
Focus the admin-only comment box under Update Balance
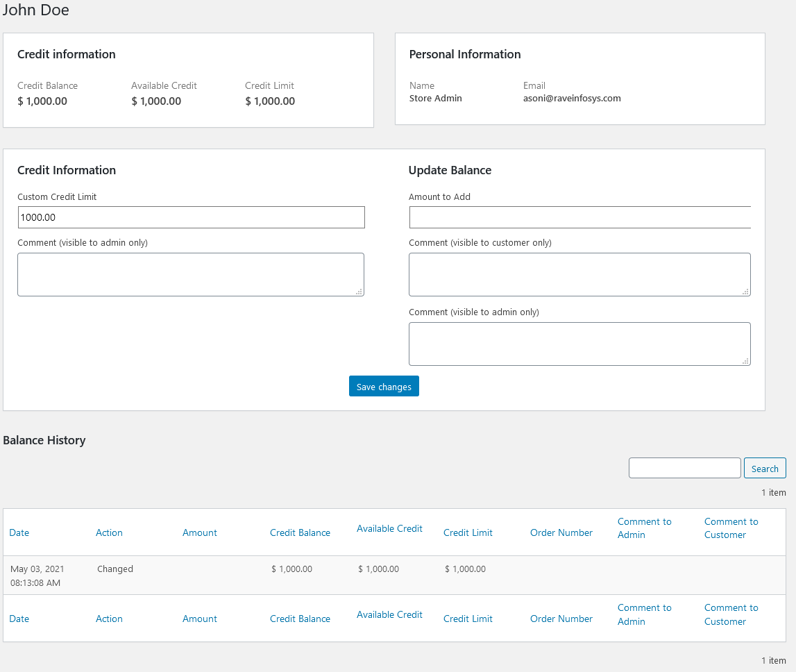click(579, 344)
